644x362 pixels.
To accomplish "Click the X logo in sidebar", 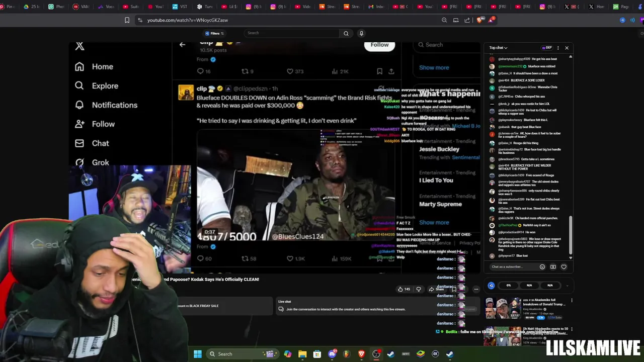I will point(79,46).
